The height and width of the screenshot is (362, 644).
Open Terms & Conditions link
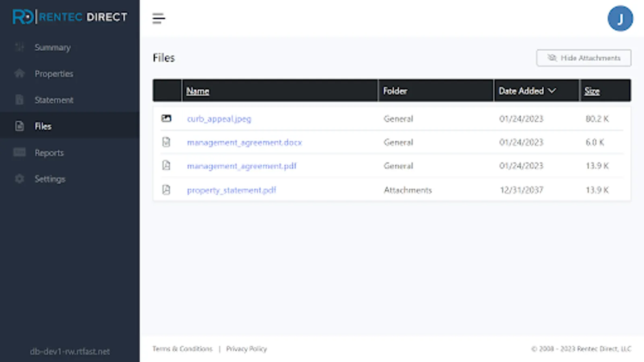pos(182,349)
